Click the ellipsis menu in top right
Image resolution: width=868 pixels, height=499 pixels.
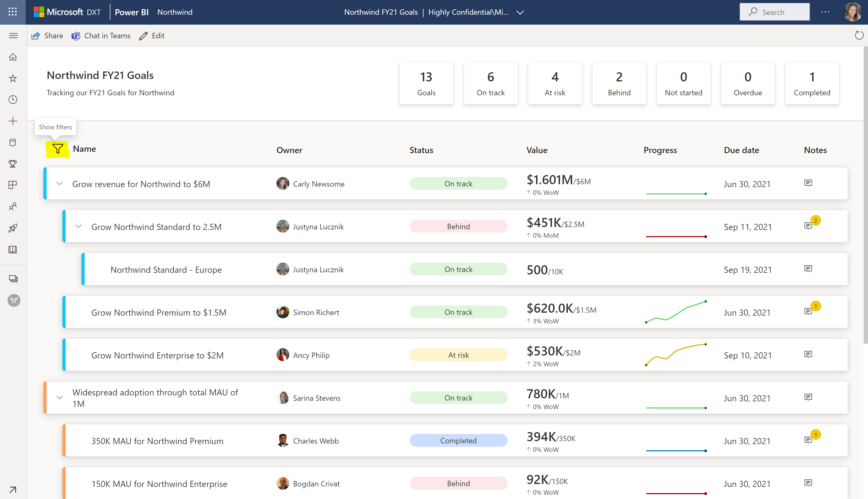point(825,11)
